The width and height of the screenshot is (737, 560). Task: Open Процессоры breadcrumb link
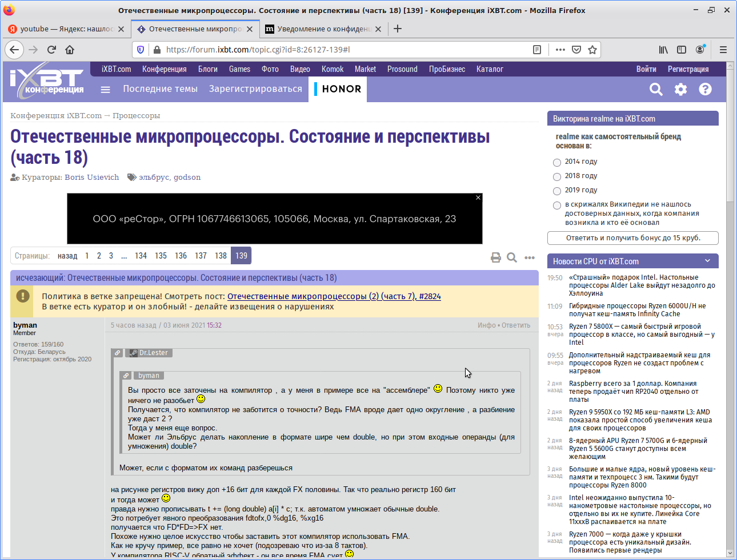[x=136, y=116]
